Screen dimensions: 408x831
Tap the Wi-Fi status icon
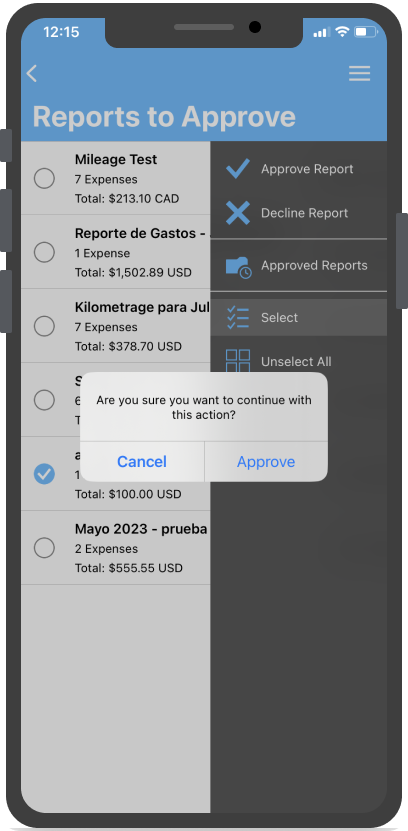342,32
